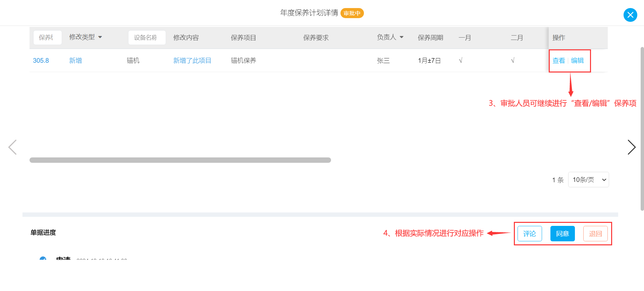Select the 二月 column header
The height and width of the screenshot is (291, 644).
(x=517, y=38)
